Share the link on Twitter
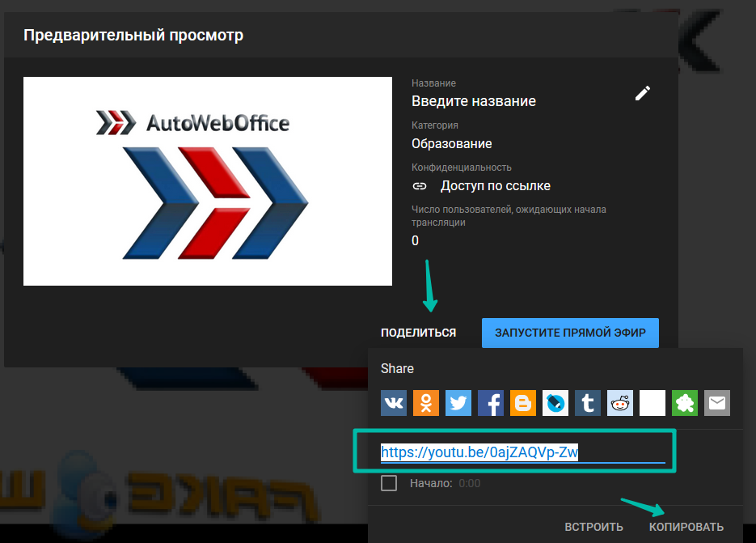This screenshot has width=756, height=543. point(458,402)
